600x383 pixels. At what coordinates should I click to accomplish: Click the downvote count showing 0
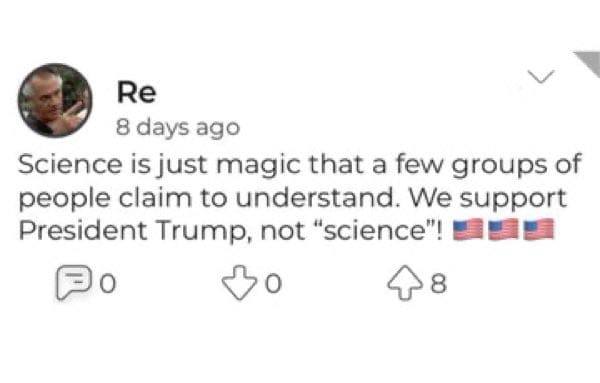point(274,284)
